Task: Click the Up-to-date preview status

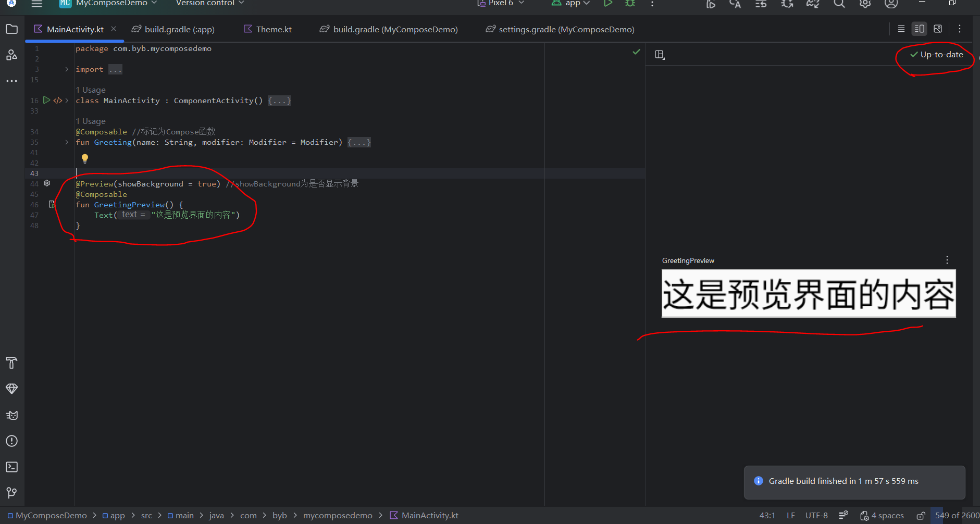Action: tap(936, 55)
